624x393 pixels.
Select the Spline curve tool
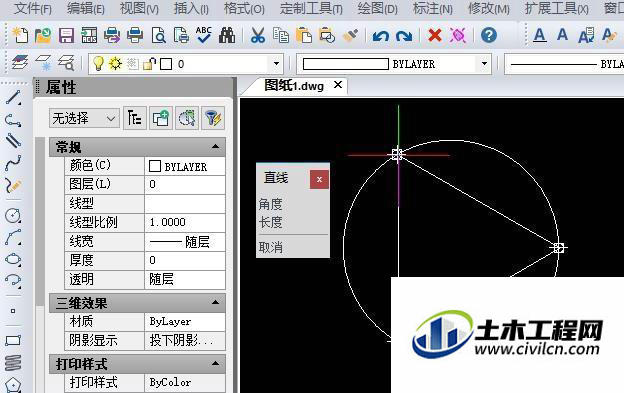(x=13, y=163)
